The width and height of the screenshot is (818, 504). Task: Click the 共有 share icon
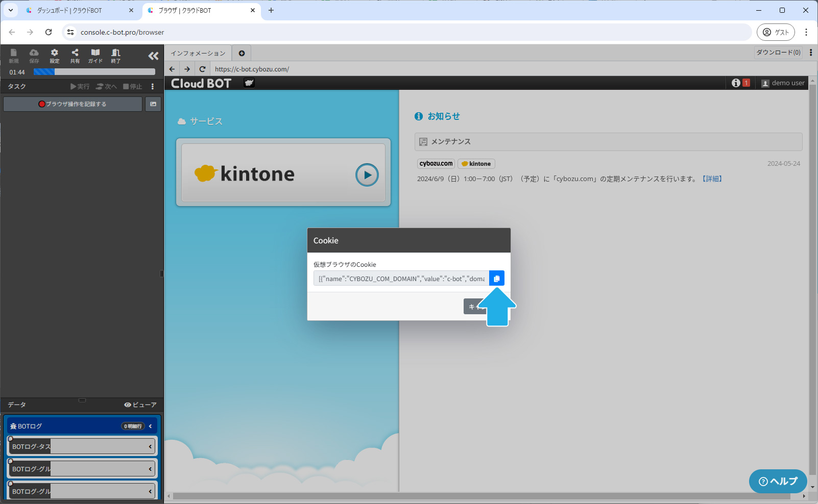[x=75, y=56]
